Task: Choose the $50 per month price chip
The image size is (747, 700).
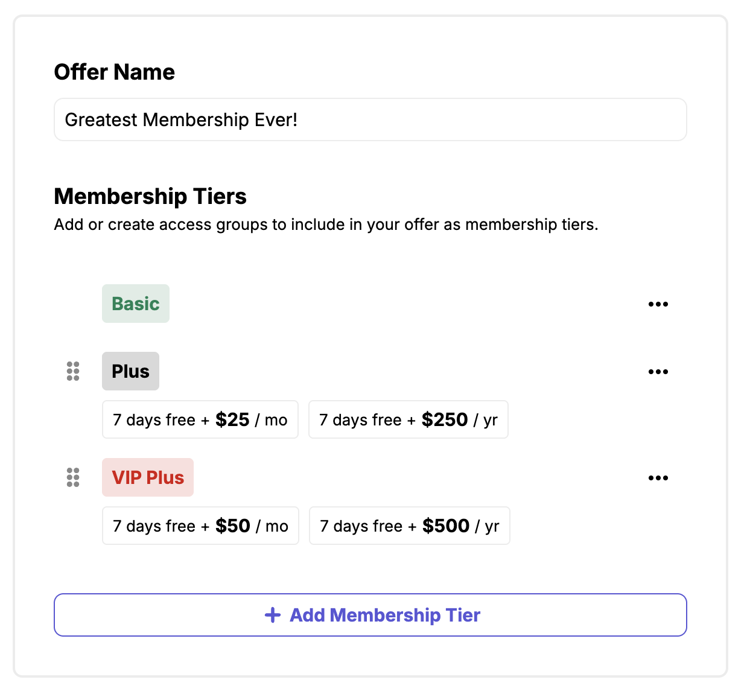Action: [200, 526]
